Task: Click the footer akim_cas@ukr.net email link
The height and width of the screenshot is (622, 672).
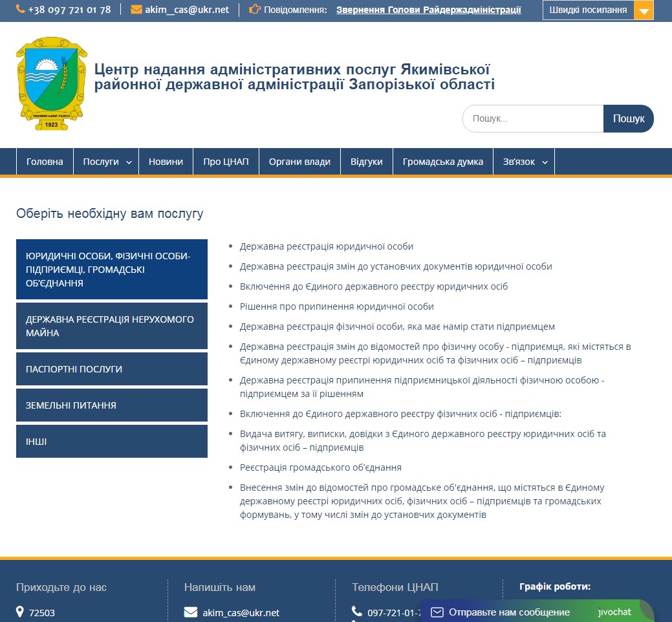Action: click(241, 613)
